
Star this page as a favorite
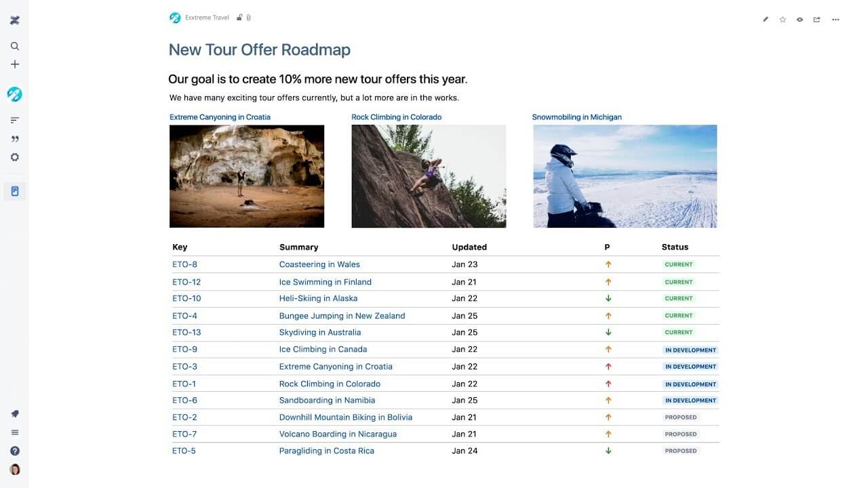[x=783, y=20]
